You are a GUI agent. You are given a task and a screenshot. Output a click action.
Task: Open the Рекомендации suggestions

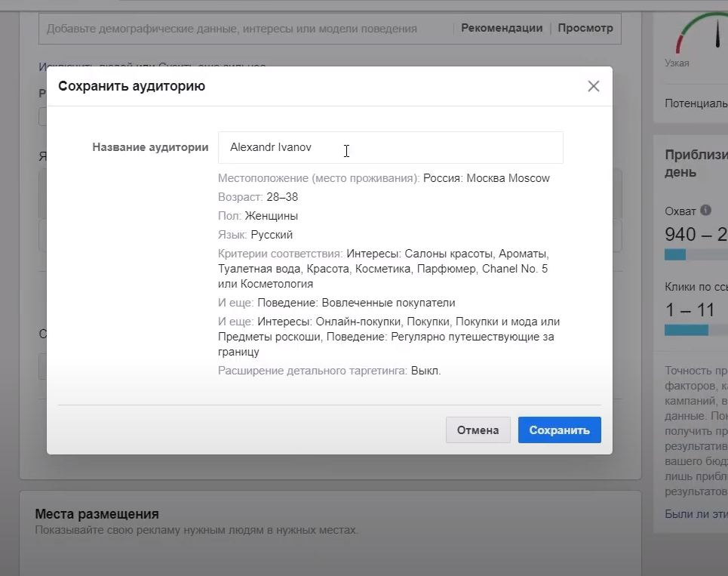pos(501,27)
